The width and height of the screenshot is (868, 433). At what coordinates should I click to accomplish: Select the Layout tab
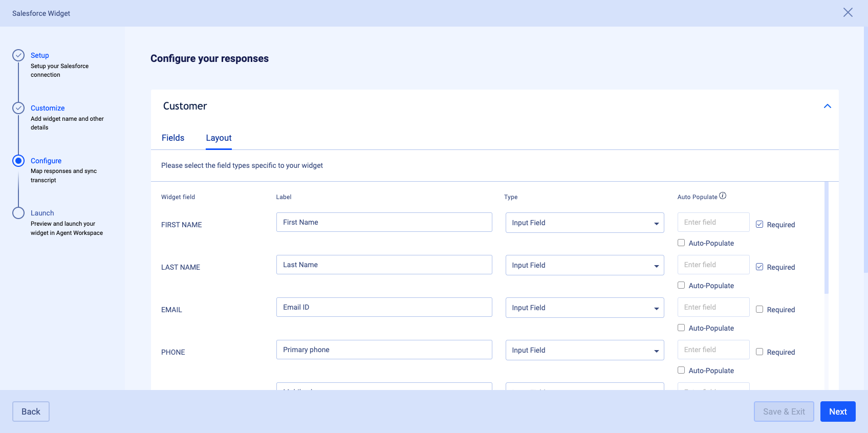pyautogui.click(x=219, y=138)
